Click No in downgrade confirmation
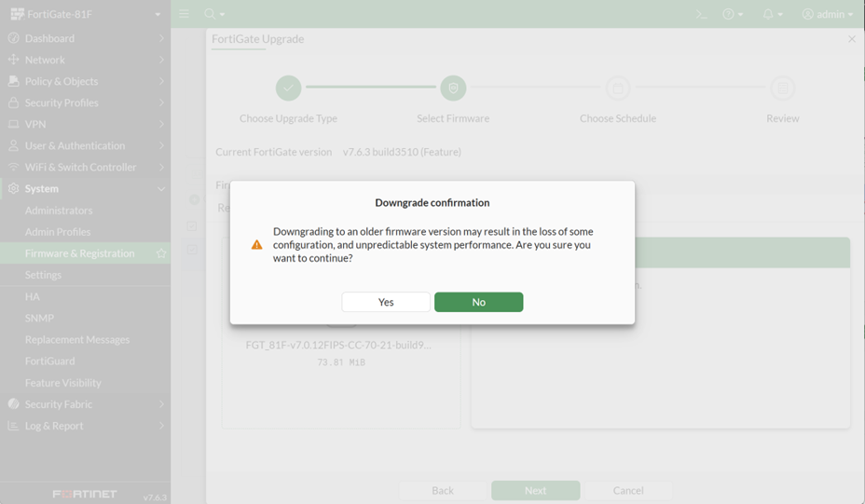The image size is (865, 504). coord(478,302)
